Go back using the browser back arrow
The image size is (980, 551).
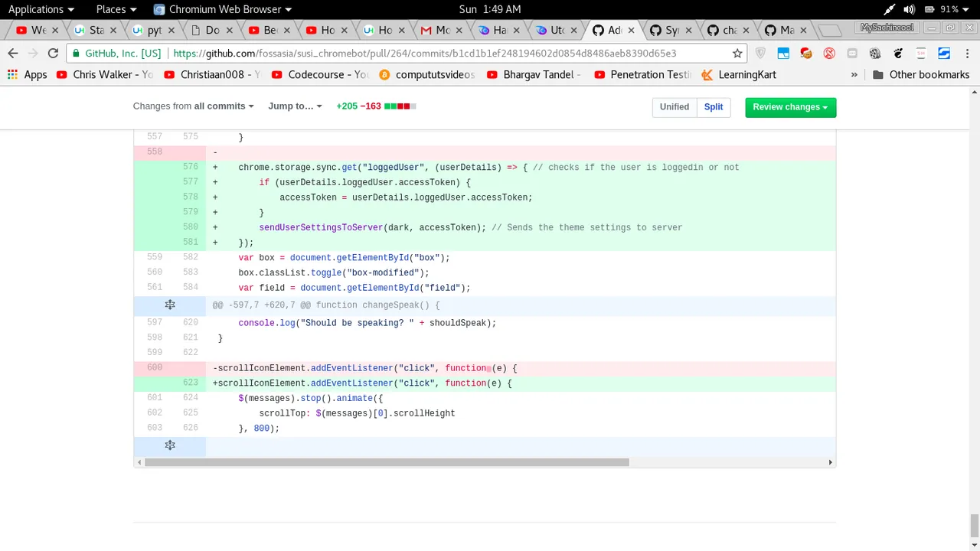coord(13,53)
